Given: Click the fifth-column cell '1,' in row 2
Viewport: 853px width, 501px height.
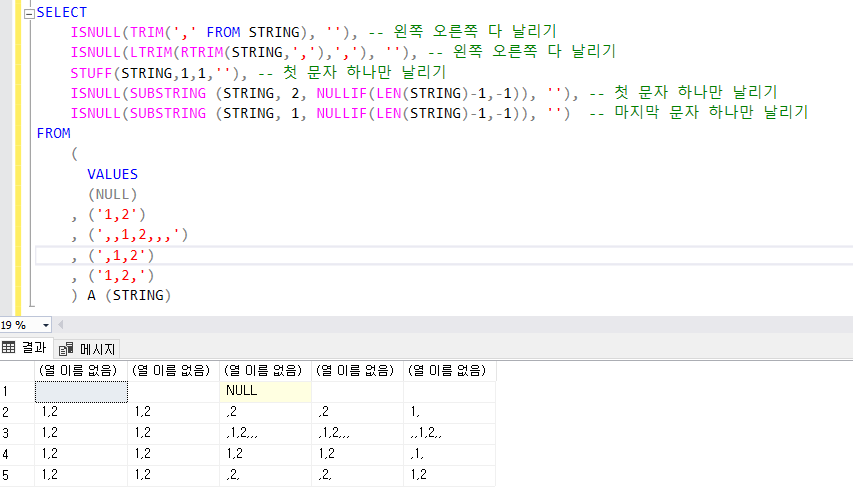Looking at the screenshot, I should [x=449, y=413].
